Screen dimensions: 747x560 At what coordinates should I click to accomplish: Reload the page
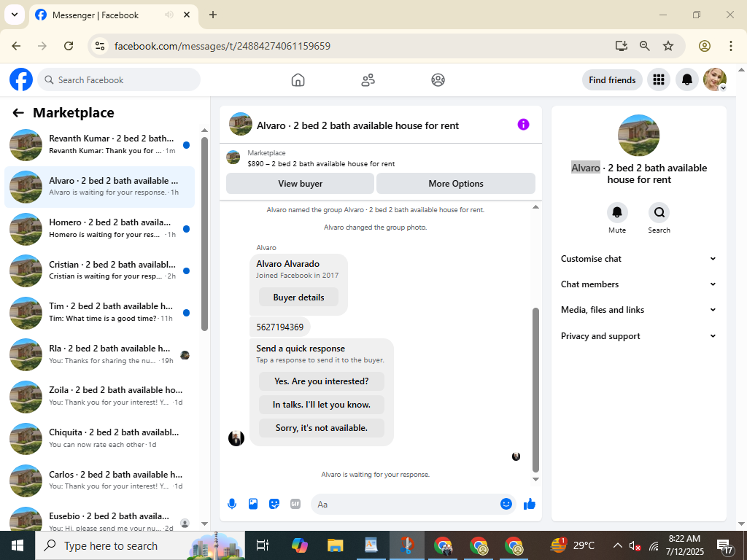69,46
